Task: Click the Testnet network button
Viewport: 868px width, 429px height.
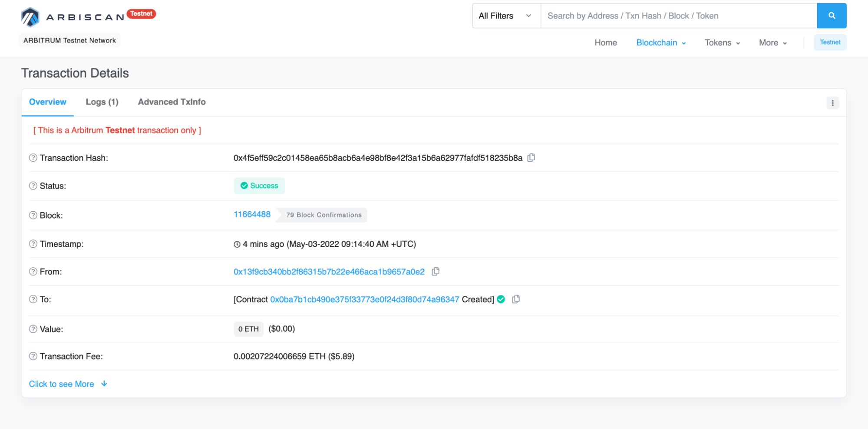Action: tap(829, 42)
